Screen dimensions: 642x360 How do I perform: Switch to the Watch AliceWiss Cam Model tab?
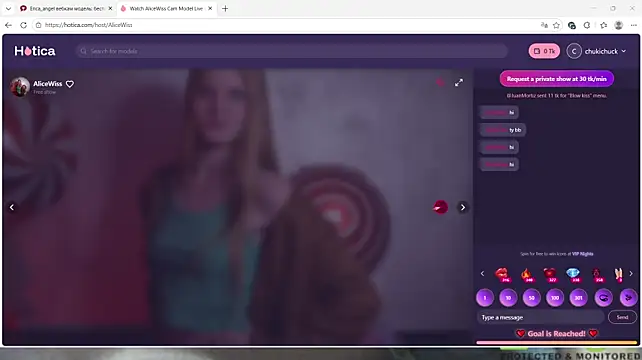coord(166,8)
